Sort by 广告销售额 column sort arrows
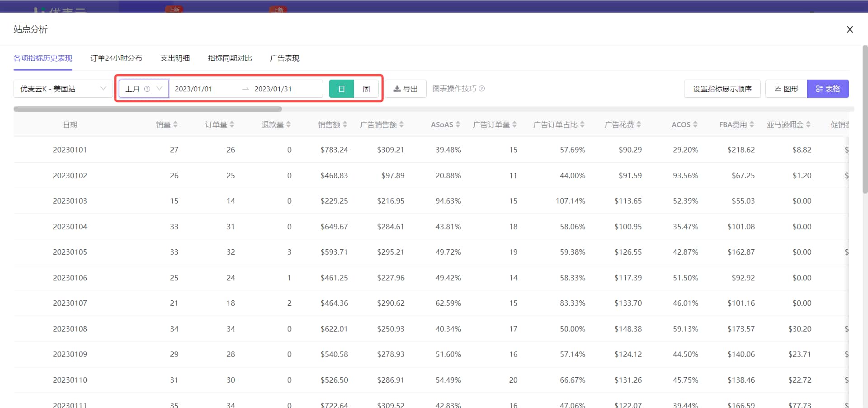The width and height of the screenshot is (868, 408). (x=401, y=124)
